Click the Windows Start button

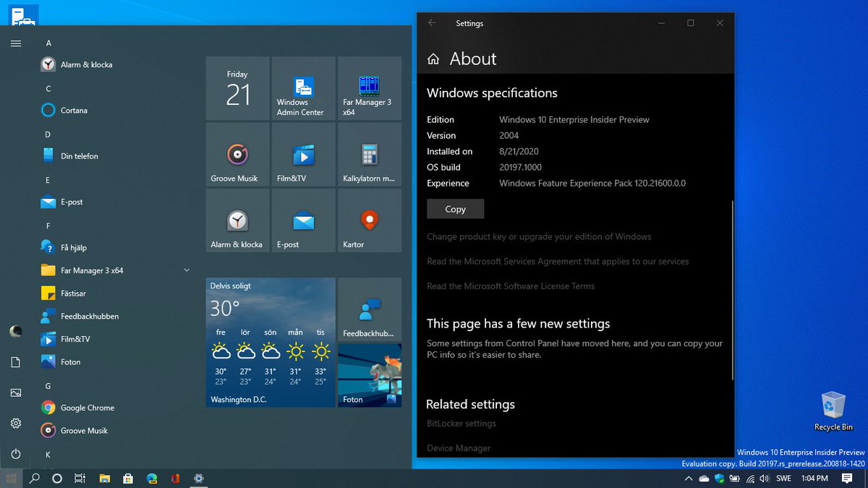click(12, 478)
